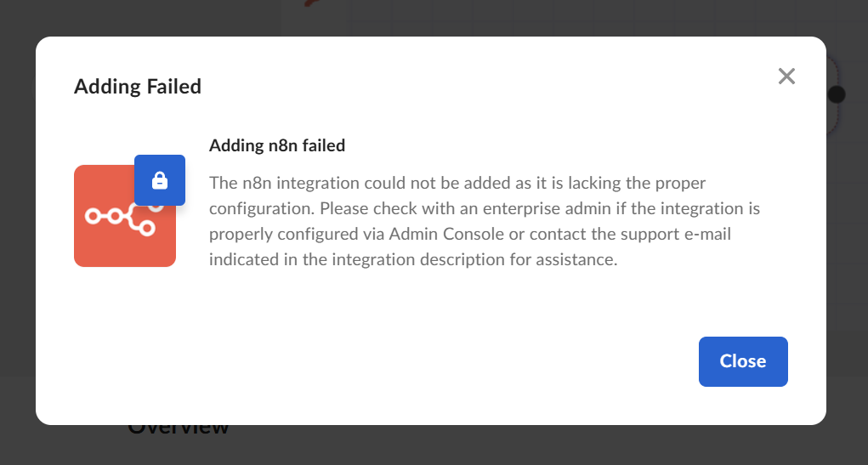Screen dimensions: 868x465
Task: Click the "Adding Failed" dialog title
Action: tap(138, 86)
